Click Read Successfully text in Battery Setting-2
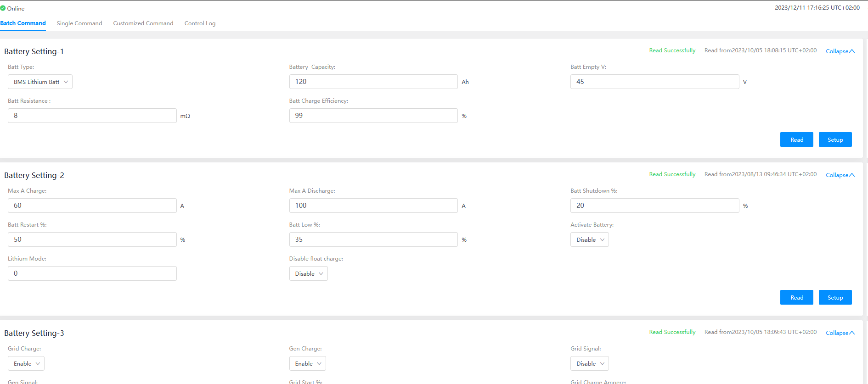868x384 pixels. coord(672,174)
